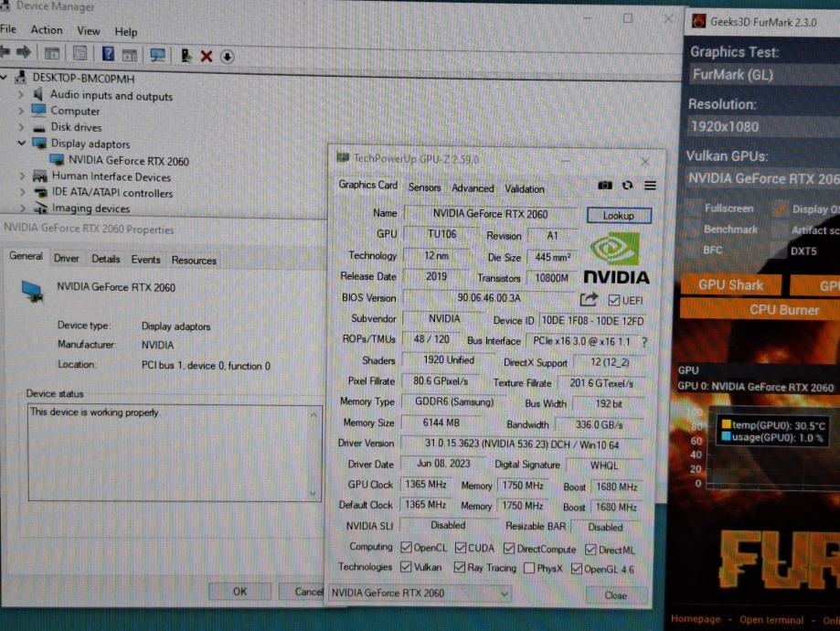The image size is (840, 631).
Task: Open the View menu
Action: [88, 31]
